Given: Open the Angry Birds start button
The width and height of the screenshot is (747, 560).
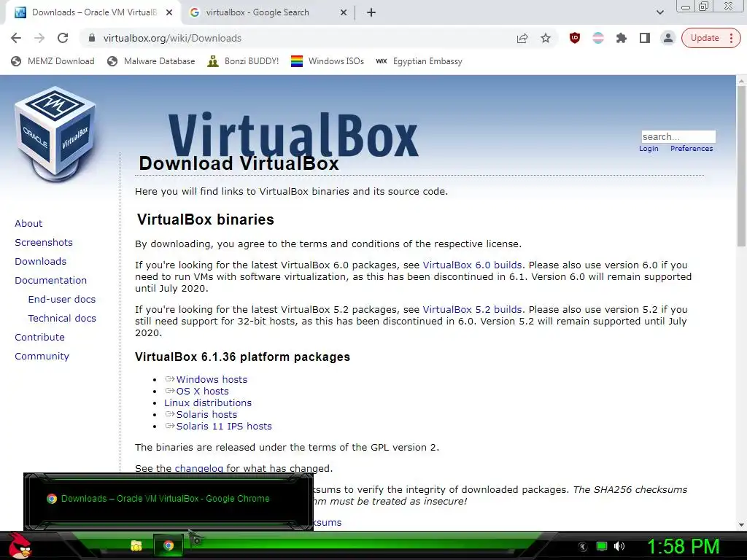Looking at the screenshot, I should coord(20,545).
